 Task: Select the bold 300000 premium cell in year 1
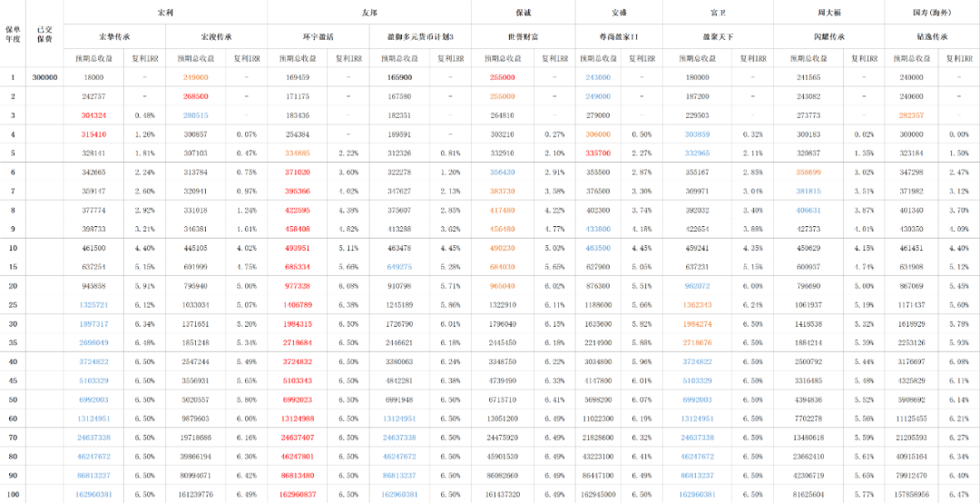(44, 77)
